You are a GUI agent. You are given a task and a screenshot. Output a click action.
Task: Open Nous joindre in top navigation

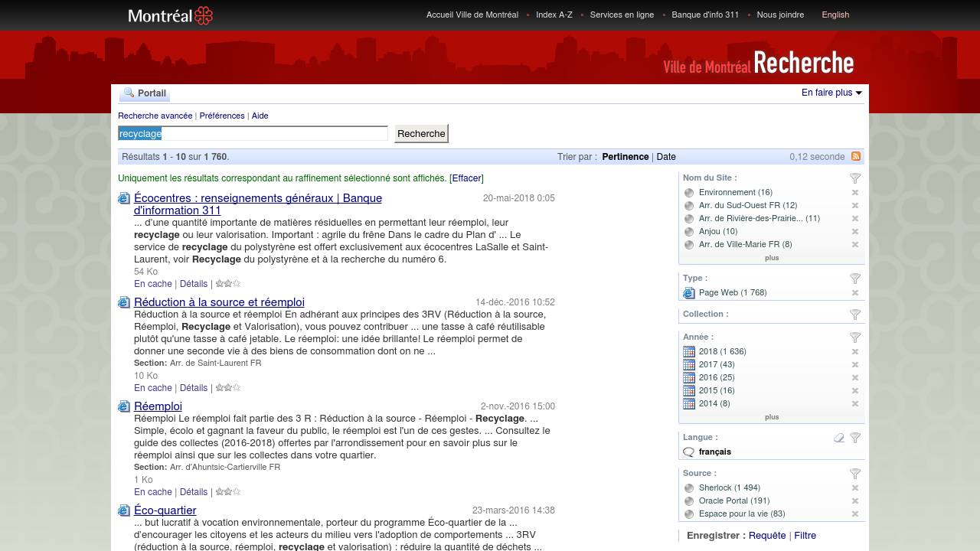point(780,15)
